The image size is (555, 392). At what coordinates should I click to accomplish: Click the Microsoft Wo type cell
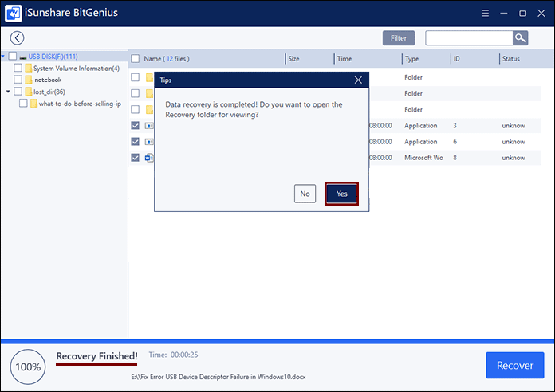[423, 158]
